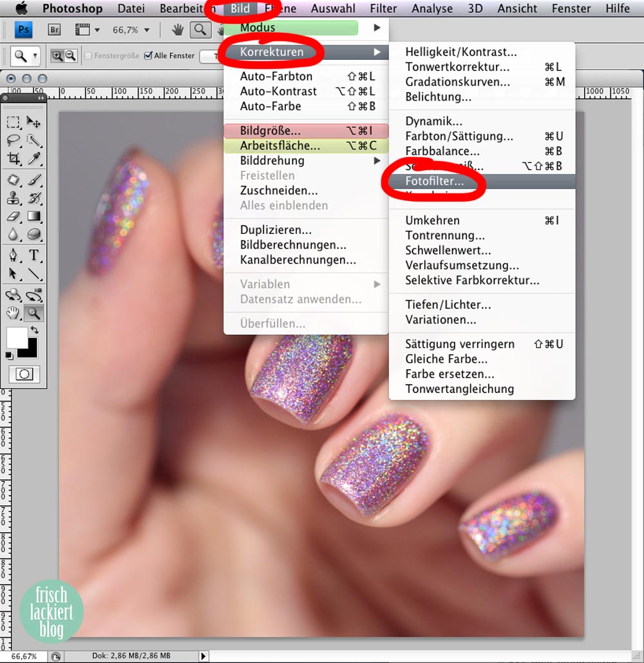Choose Auto-Kontrast from Bild menu
644x663 pixels.
click(x=306, y=91)
